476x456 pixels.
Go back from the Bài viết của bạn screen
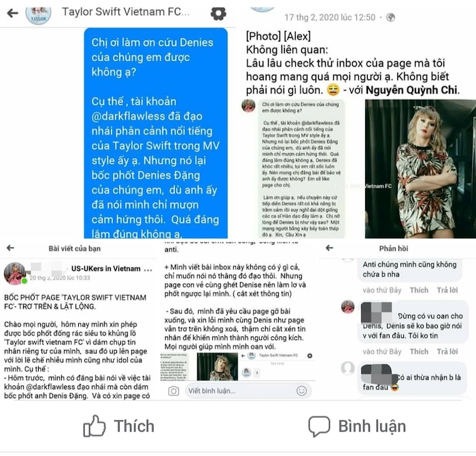[10, 248]
